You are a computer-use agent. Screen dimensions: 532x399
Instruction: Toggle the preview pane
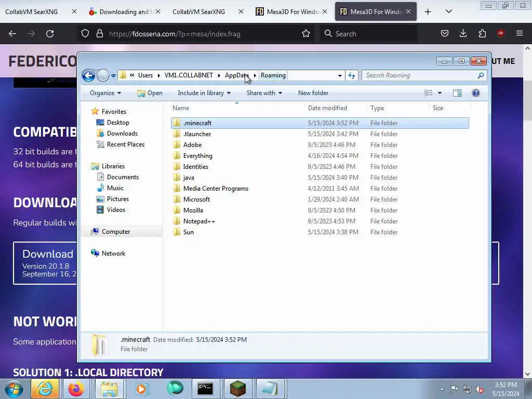pos(457,93)
